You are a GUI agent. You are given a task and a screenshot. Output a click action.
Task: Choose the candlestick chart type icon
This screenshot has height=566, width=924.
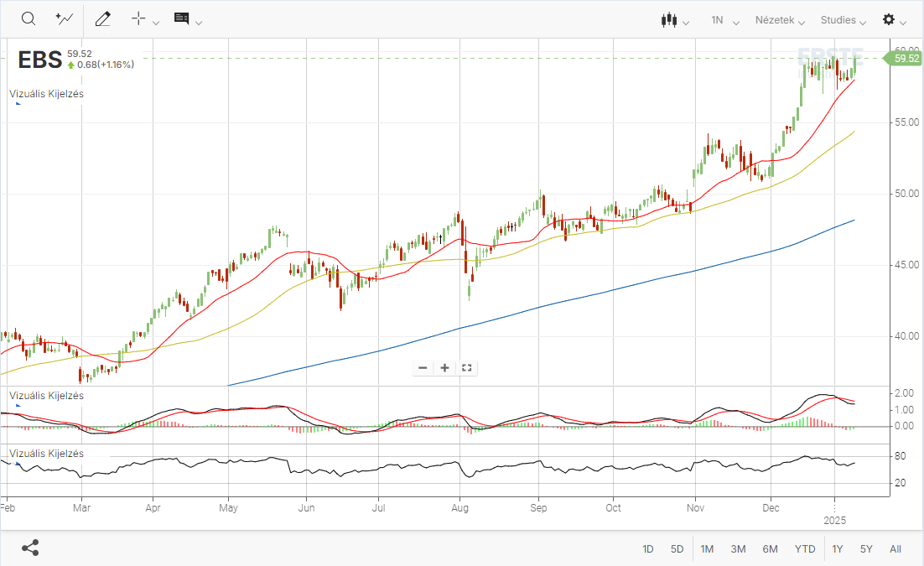(669, 19)
